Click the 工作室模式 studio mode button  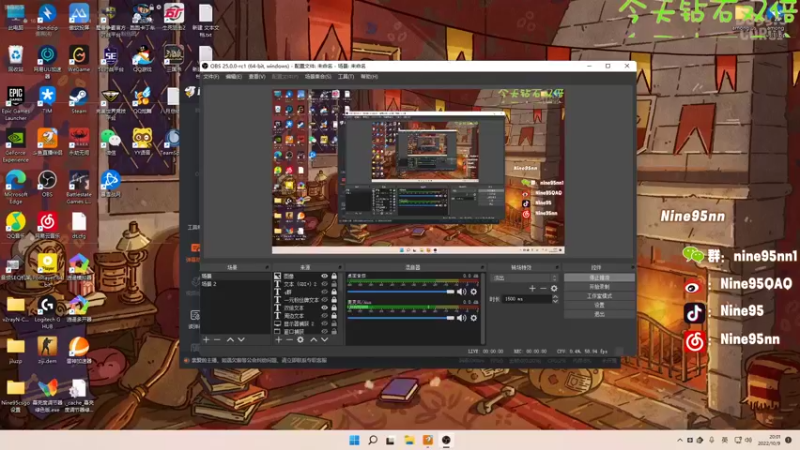(599, 296)
